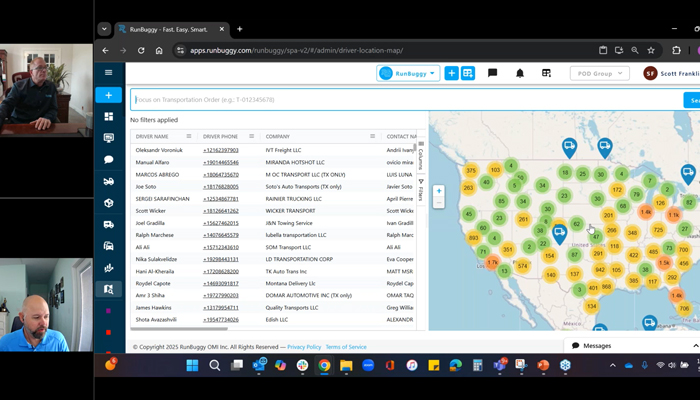Open the Filters side panel tab
Image resolution: width=700 pixels, height=400 pixels.
[x=421, y=190]
